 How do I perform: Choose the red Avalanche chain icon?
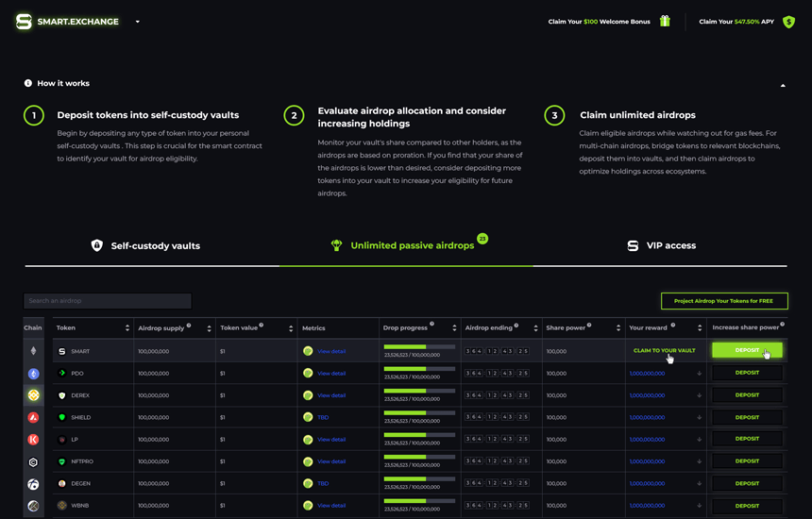click(x=33, y=417)
